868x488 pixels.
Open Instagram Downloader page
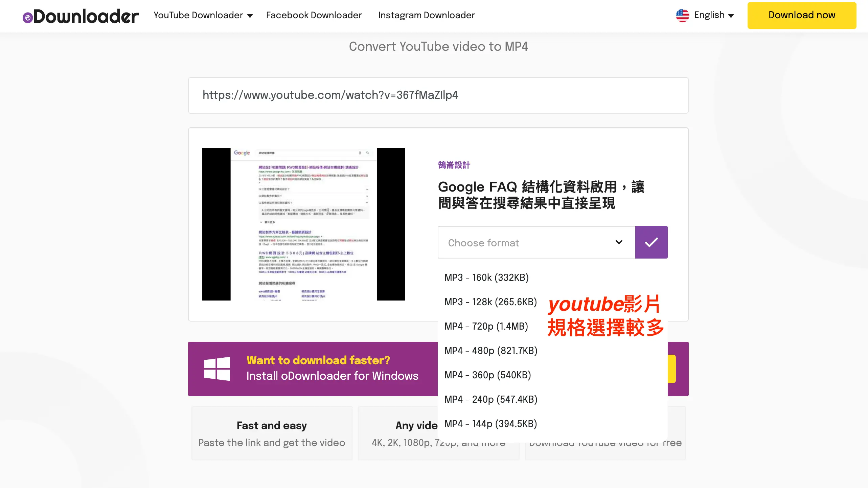coord(427,15)
